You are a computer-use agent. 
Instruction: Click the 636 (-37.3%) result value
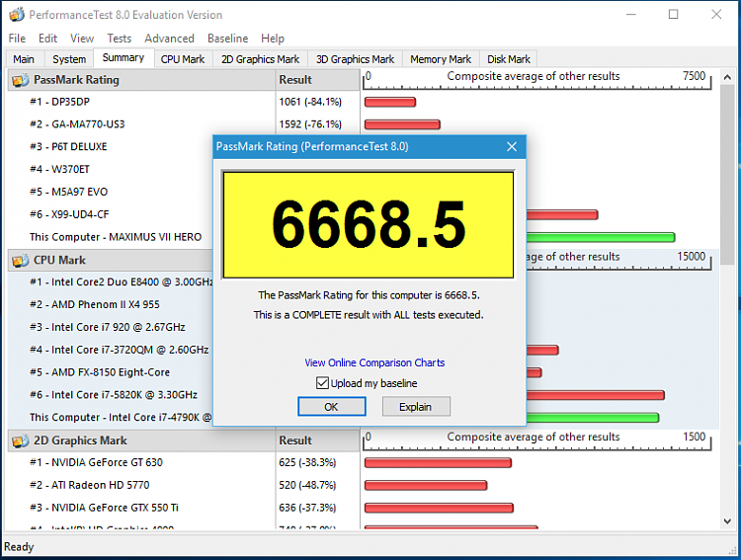click(x=307, y=508)
